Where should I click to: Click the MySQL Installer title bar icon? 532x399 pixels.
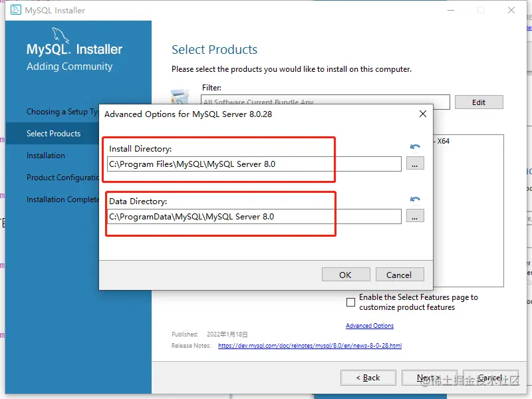tap(15, 9)
